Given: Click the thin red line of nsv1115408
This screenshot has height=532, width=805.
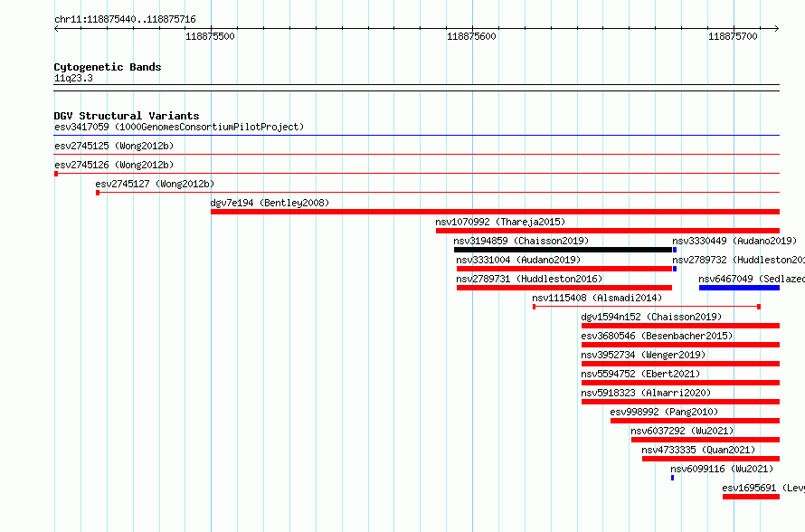Looking at the screenshot, I should [647, 307].
